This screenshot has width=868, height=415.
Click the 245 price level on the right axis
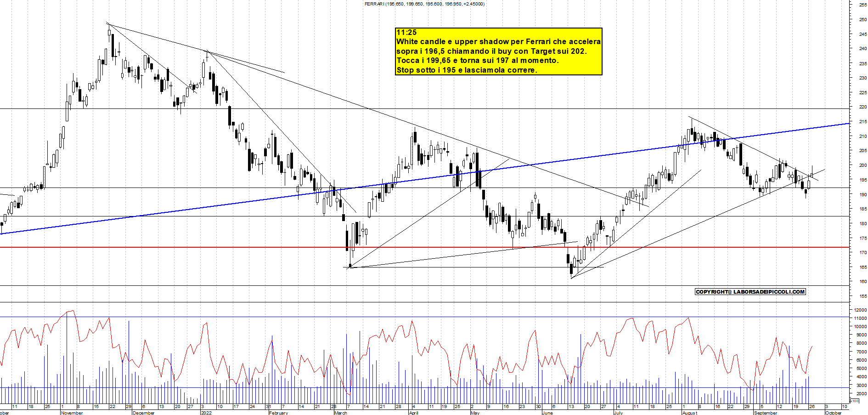[862, 34]
